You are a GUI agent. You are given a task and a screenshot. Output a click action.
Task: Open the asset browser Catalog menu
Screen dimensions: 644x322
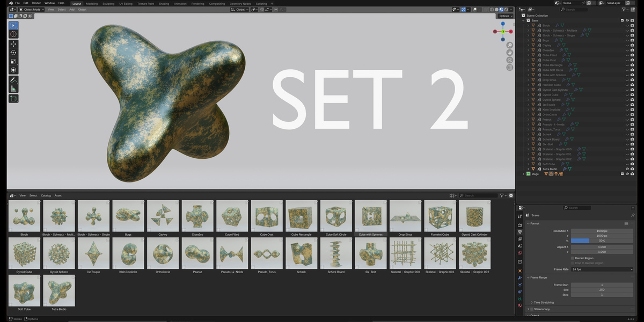click(x=46, y=195)
